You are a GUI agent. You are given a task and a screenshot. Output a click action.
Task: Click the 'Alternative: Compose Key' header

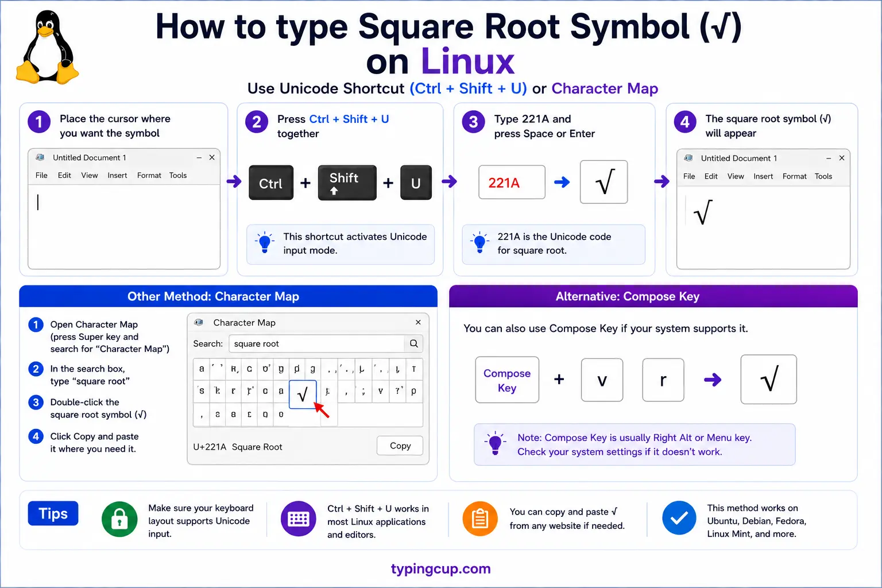pyautogui.click(x=653, y=296)
